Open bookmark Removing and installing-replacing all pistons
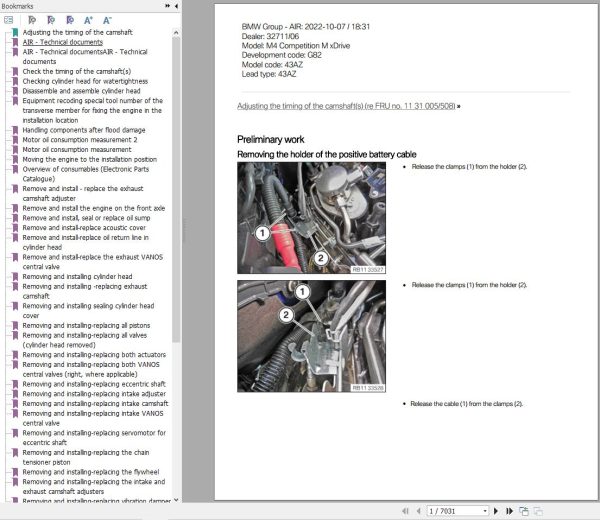600x520 pixels. pyautogui.click(x=86, y=326)
